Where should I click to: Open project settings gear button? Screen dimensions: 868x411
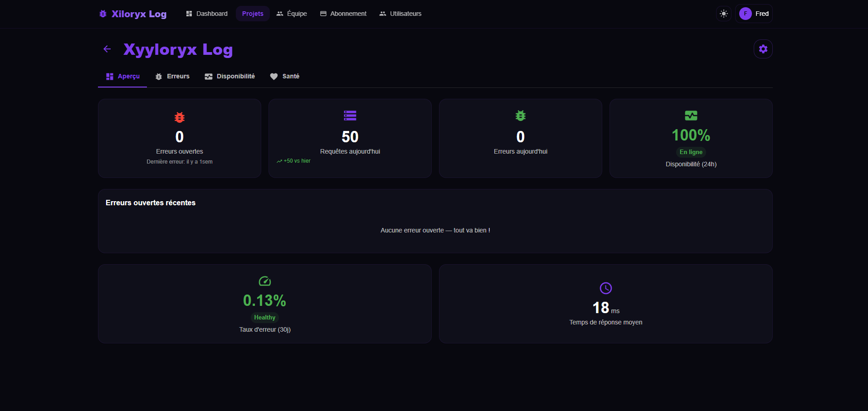click(x=763, y=49)
